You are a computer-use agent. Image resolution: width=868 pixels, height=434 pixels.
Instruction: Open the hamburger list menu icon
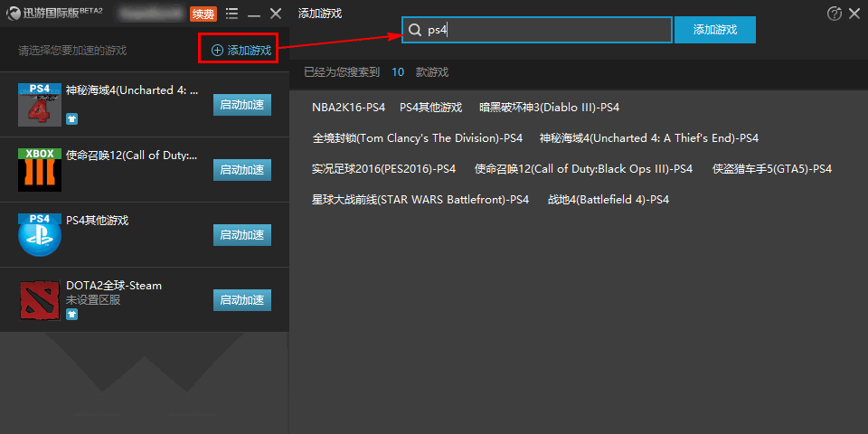click(232, 14)
